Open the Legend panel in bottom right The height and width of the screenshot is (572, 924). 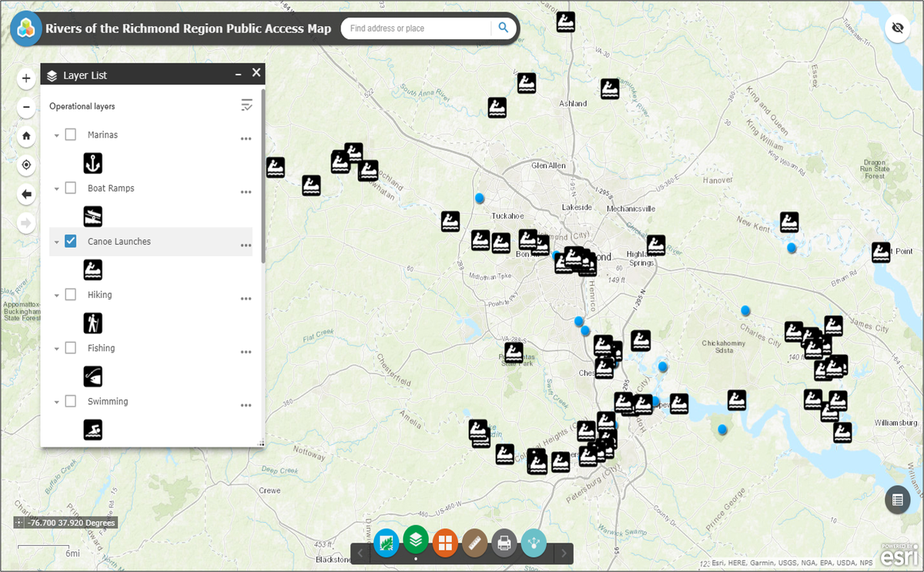click(x=897, y=500)
